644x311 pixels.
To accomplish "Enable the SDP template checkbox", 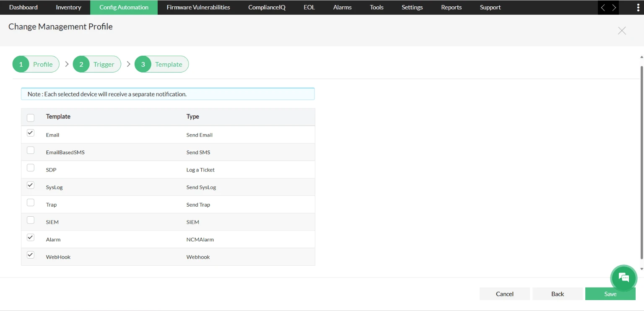I will click(x=31, y=168).
